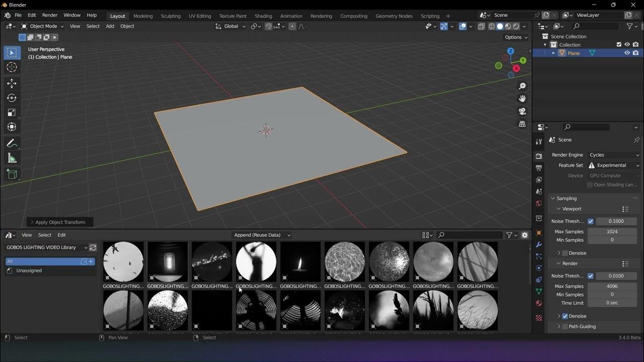Collapse the Sampling panel
Viewport: 644px width, 362px height.
[567, 199]
